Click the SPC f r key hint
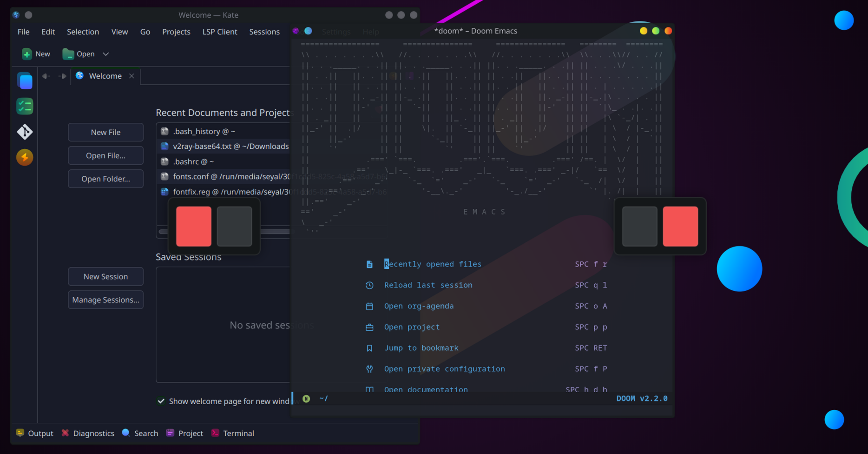 point(591,264)
